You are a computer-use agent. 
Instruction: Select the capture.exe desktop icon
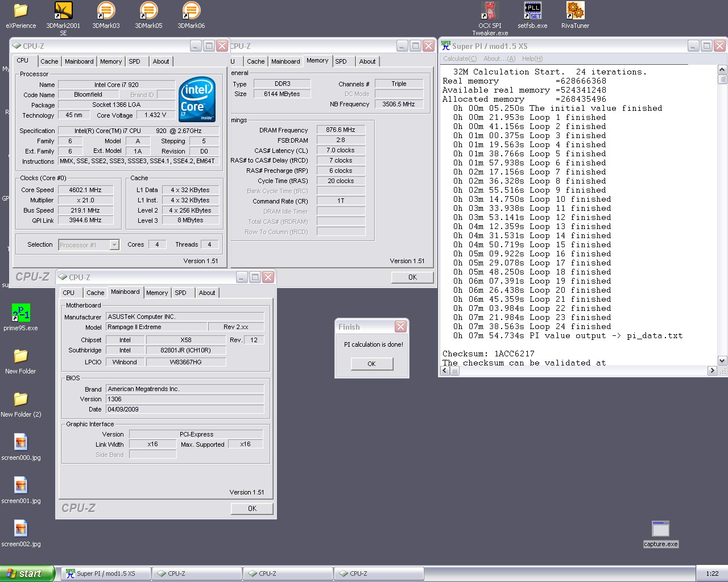point(660,534)
